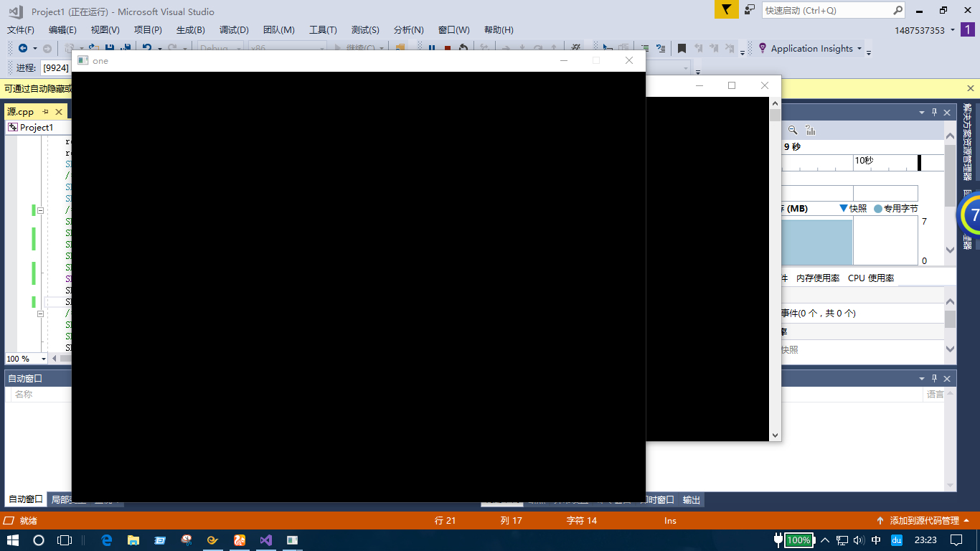980x551 pixels.
Task: Click the undo arrow icon
Action: [x=147, y=48]
